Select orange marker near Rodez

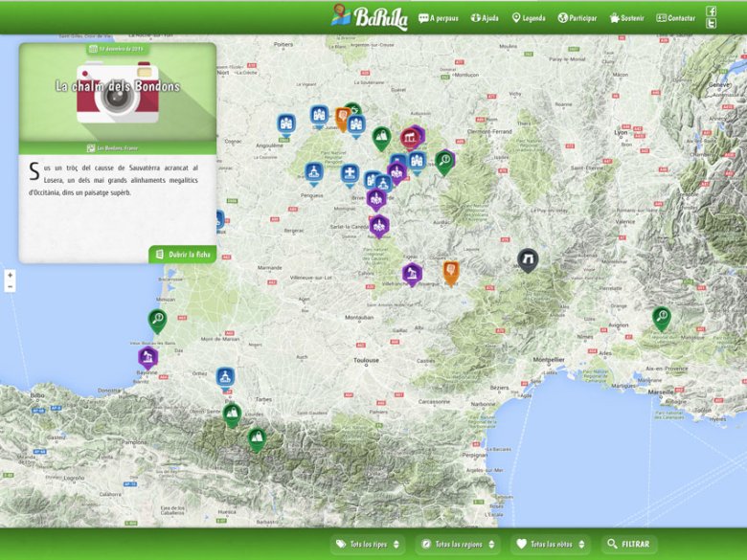(x=451, y=273)
